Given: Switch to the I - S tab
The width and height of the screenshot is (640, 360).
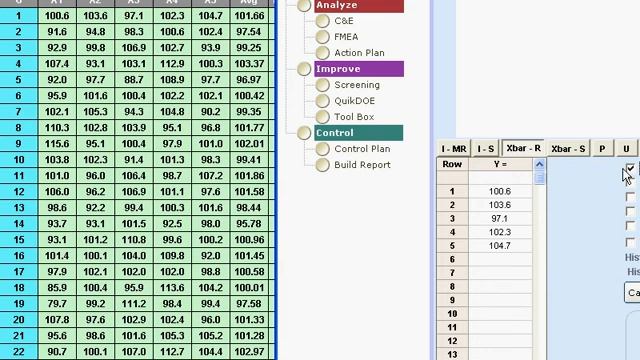Looking at the screenshot, I should pyautogui.click(x=485, y=149).
